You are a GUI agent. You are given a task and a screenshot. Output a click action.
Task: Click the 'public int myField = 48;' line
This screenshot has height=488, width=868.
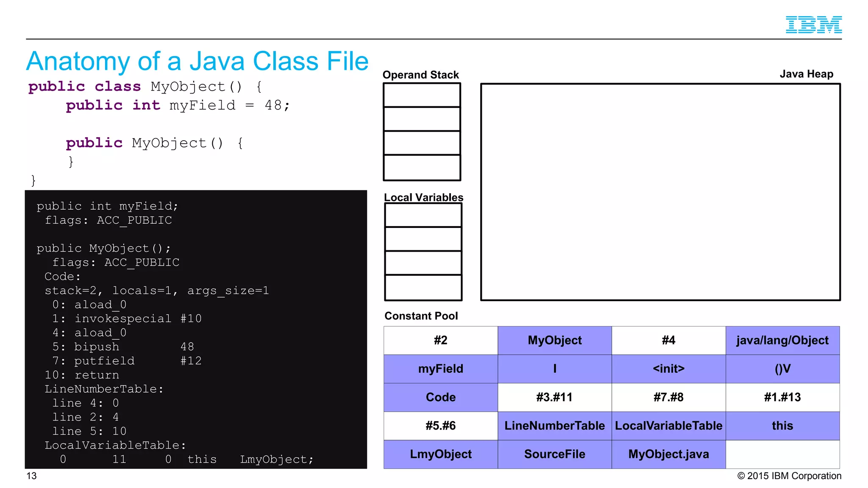(178, 105)
